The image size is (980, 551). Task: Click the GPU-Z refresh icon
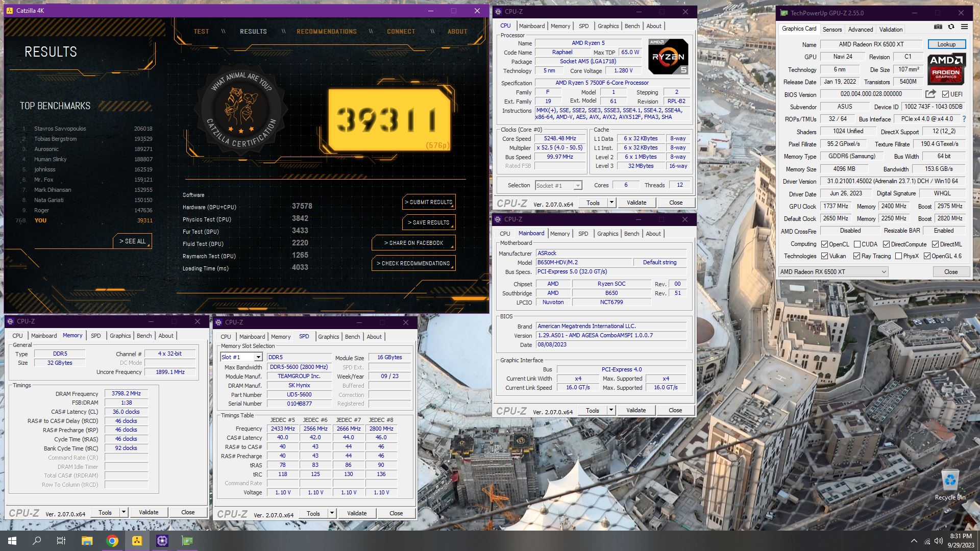point(951,27)
